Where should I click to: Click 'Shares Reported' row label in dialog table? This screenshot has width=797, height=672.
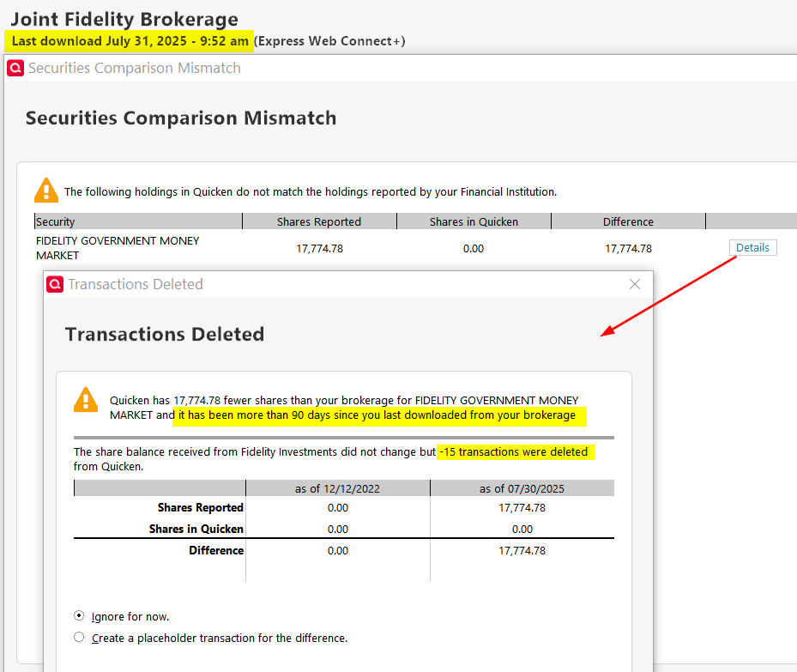point(200,507)
